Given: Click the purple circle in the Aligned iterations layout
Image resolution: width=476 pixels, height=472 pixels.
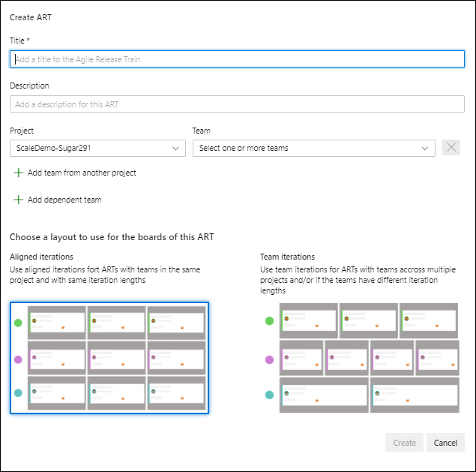Looking at the screenshot, I should click(x=18, y=359).
